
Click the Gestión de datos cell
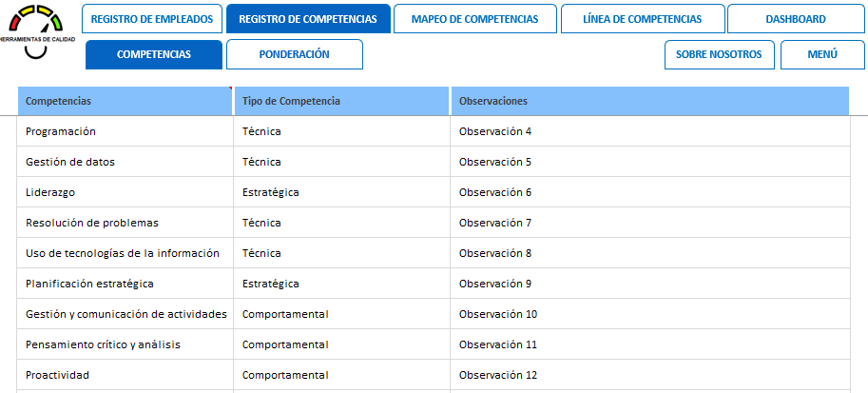click(125, 162)
